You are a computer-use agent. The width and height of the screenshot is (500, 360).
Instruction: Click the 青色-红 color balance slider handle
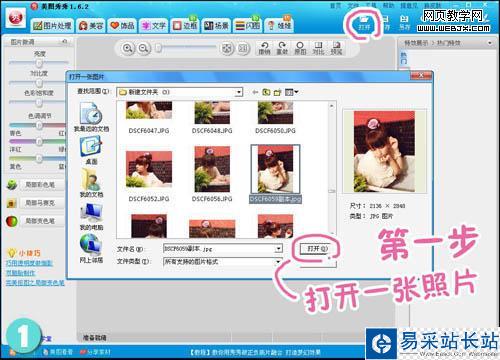[x=39, y=125]
